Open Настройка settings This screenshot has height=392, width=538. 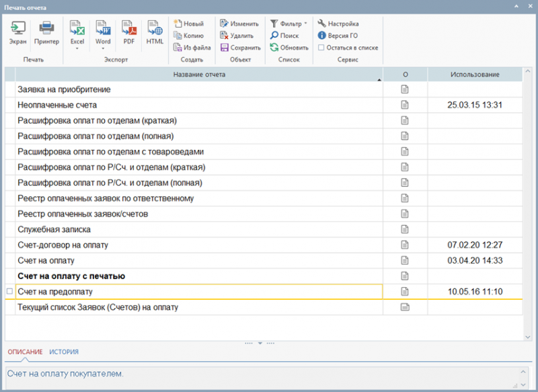[x=338, y=24]
